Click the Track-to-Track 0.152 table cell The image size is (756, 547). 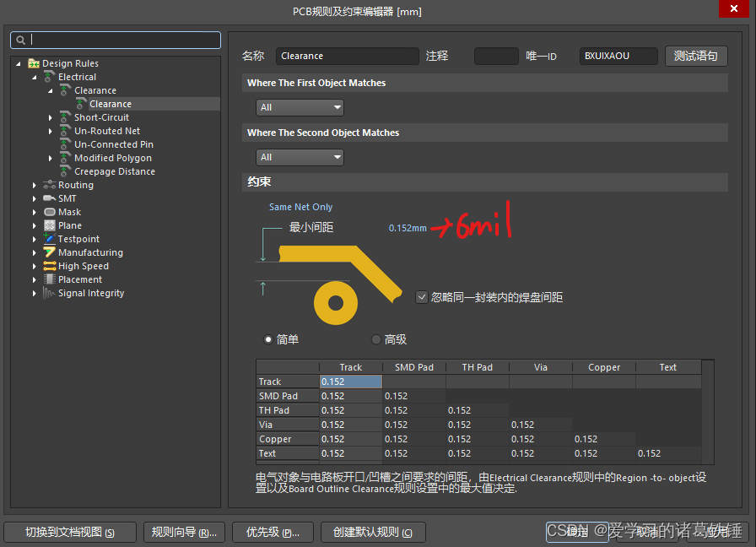coord(350,382)
